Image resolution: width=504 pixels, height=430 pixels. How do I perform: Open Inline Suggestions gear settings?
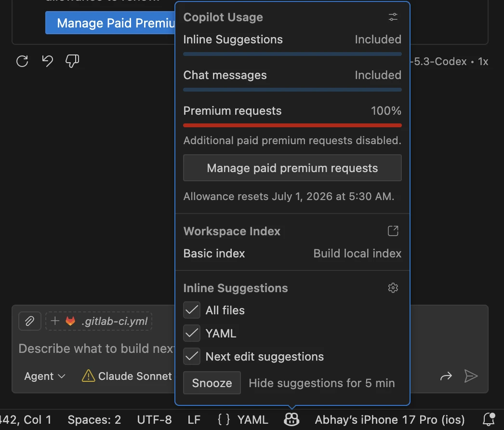coord(393,288)
